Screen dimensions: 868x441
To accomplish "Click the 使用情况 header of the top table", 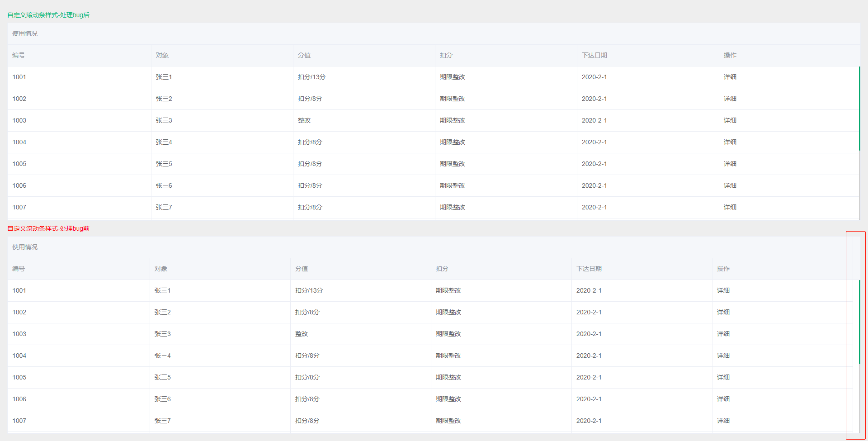I will [25, 33].
